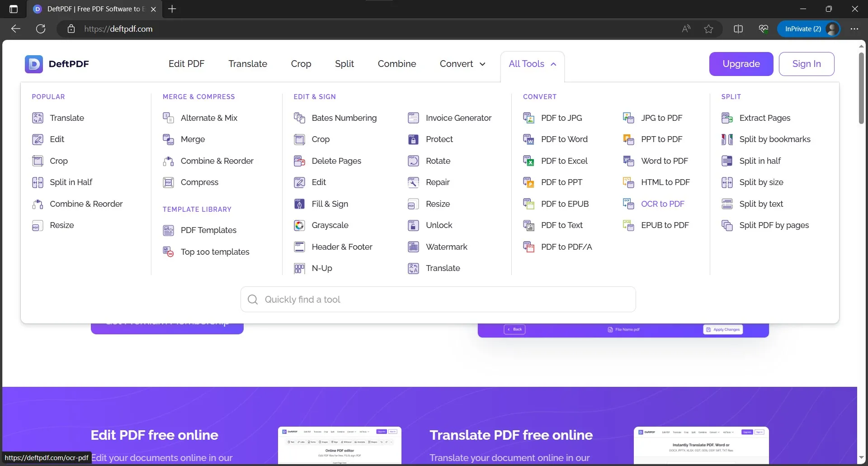
Task: Click the Bates Numbering icon
Action: (299, 118)
